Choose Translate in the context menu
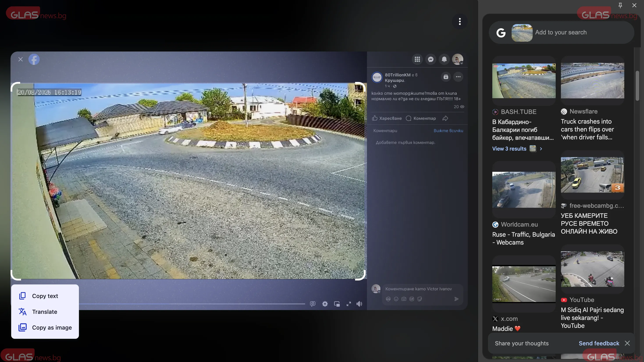Screen dimensions: 644x362 pyautogui.click(x=44, y=312)
